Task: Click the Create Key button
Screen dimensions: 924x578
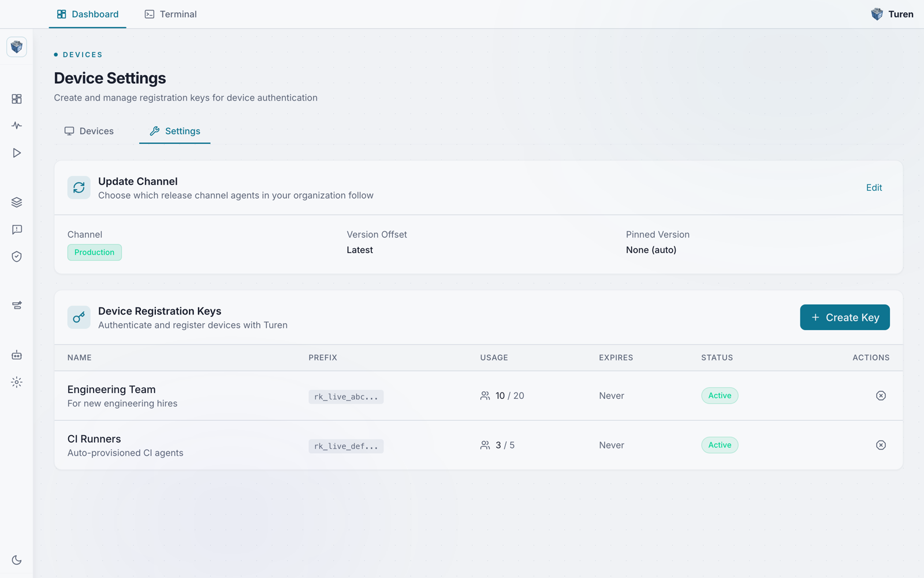Action: click(845, 317)
